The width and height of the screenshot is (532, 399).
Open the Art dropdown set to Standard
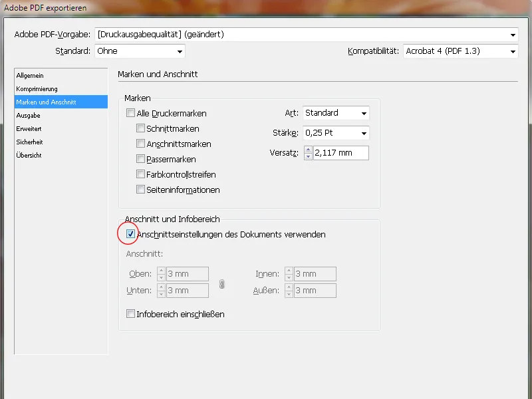pos(362,113)
